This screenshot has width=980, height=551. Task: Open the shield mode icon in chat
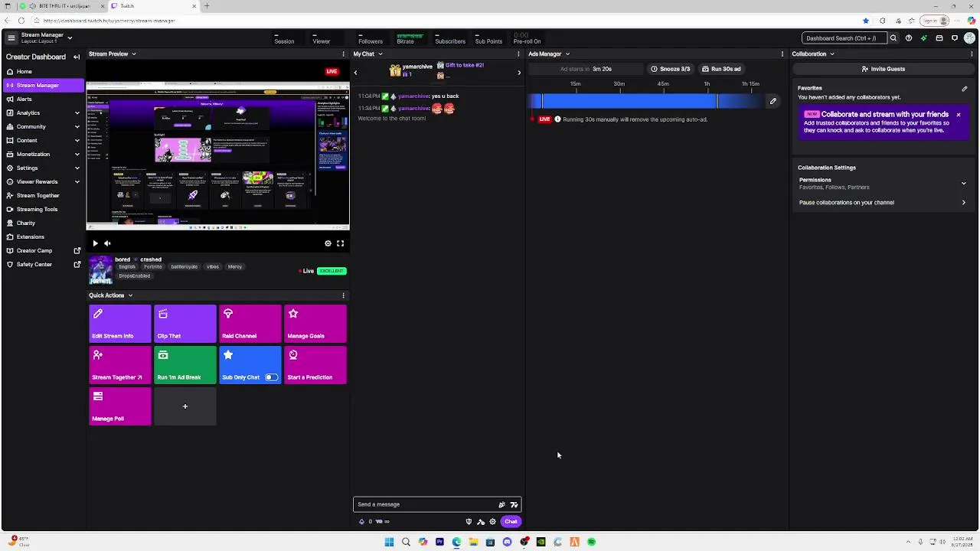[469, 522]
